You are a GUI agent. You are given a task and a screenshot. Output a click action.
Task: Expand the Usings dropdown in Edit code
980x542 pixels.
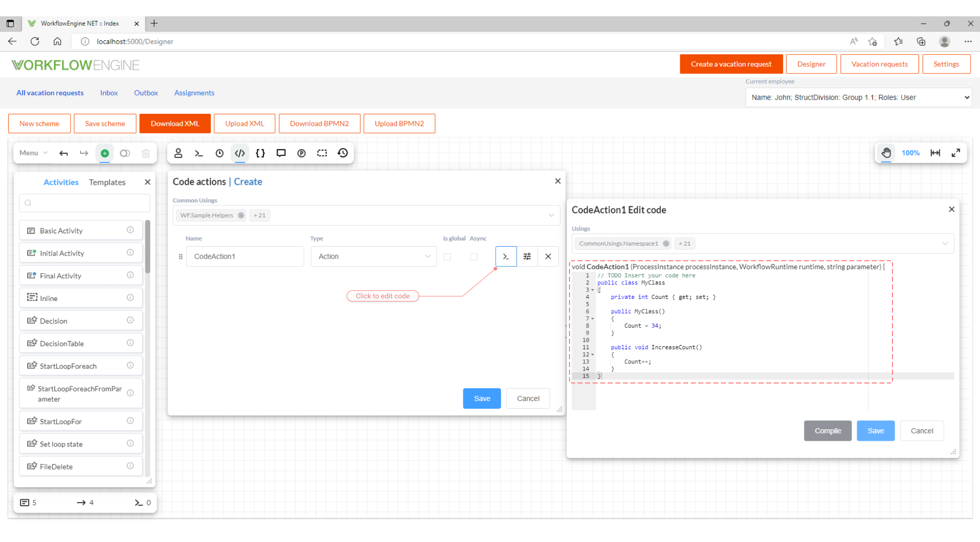945,244
